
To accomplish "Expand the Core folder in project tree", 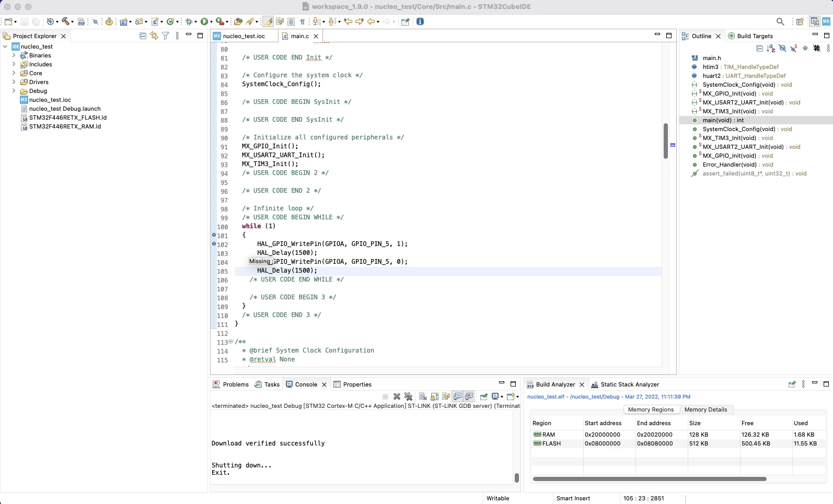I will (x=14, y=73).
